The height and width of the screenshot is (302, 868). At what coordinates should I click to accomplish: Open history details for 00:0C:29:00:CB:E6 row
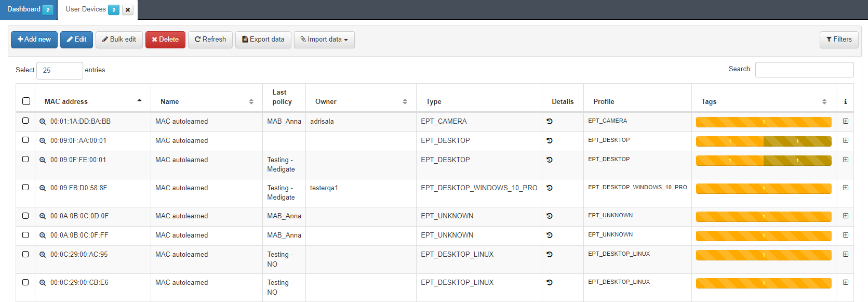click(x=550, y=282)
